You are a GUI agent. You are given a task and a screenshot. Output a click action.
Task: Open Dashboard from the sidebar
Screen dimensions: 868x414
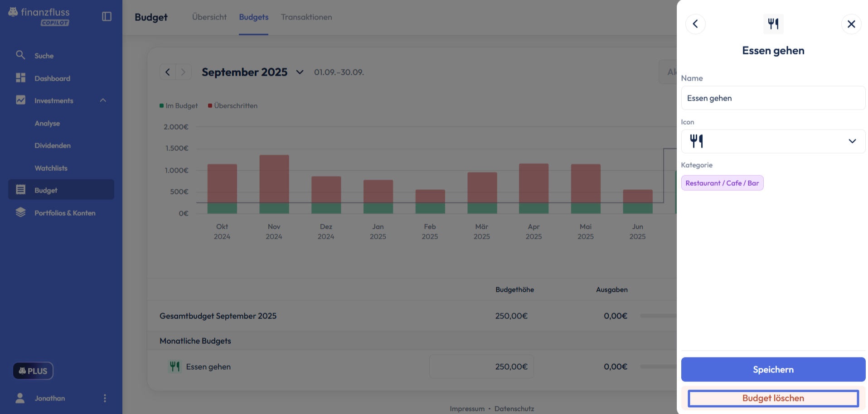[52, 78]
